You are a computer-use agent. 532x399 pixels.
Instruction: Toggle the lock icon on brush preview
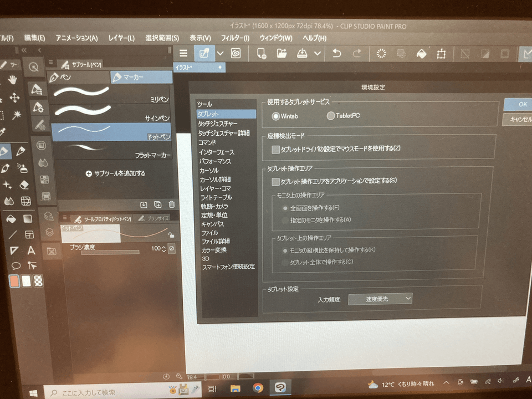coord(171,234)
